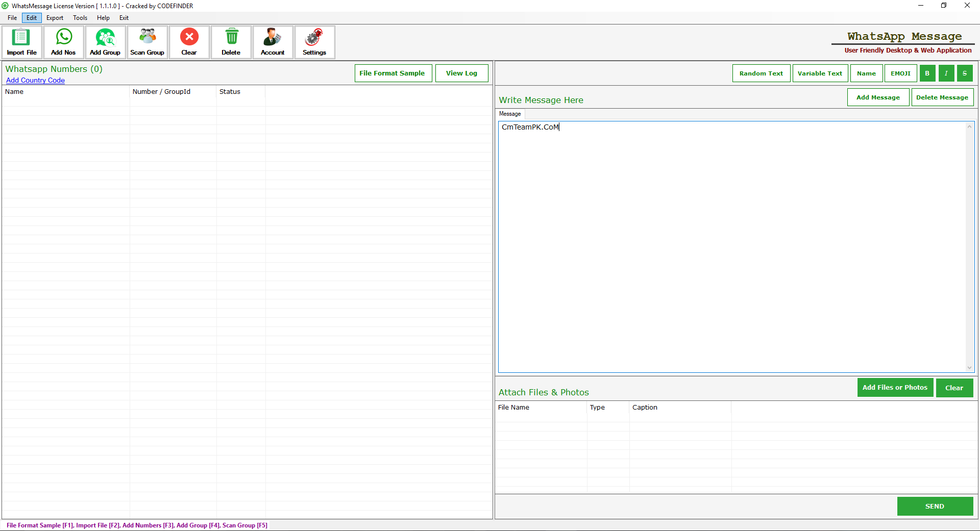Click the Add Message button
Image resolution: width=980 pixels, height=531 pixels.
coord(878,97)
